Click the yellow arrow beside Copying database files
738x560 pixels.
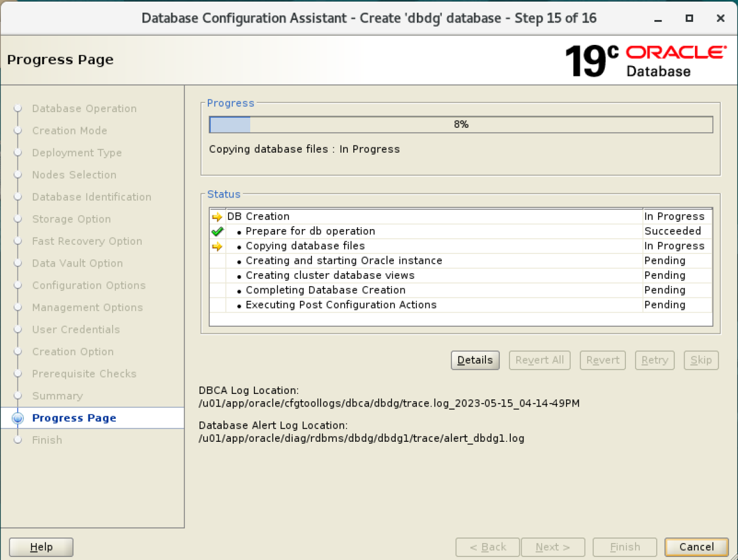click(x=218, y=246)
